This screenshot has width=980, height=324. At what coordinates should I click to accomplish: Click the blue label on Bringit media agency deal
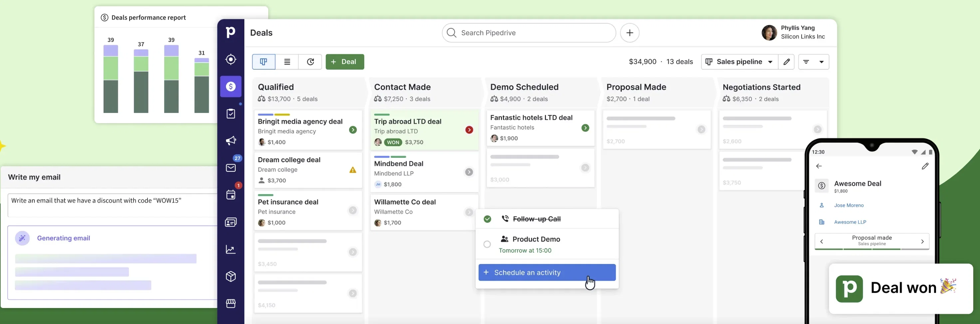(x=266, y=115)
